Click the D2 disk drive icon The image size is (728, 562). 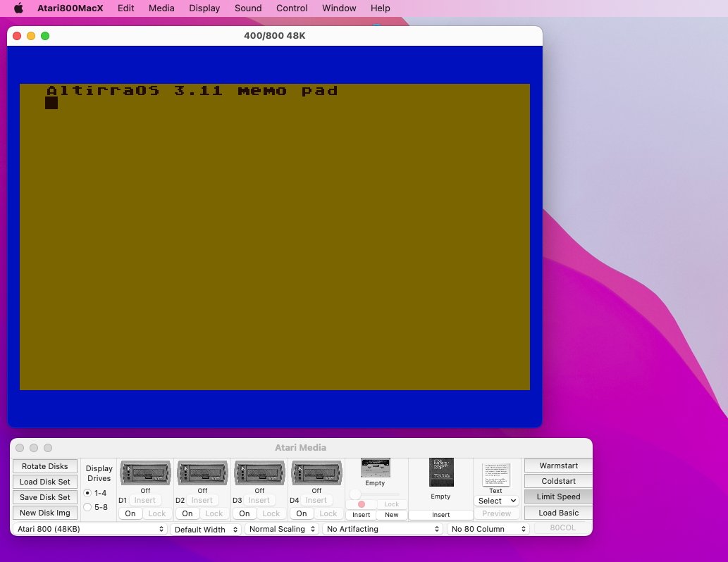202,473
